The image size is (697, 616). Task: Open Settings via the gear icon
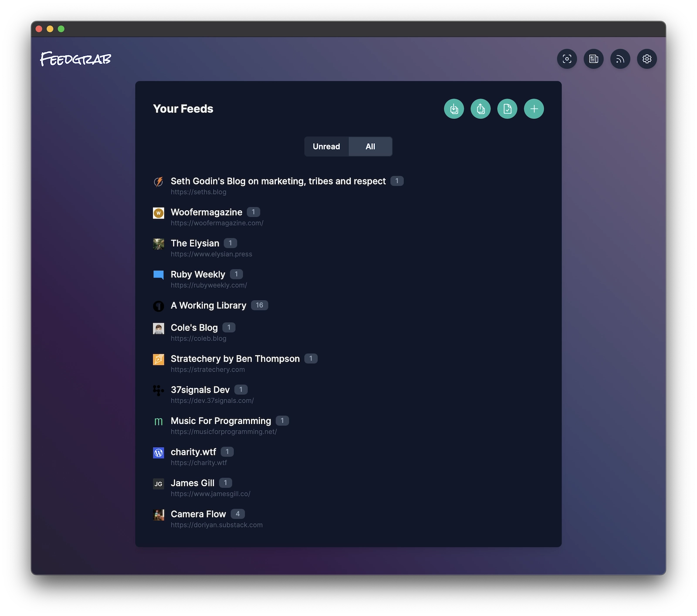click(x=646, y=59)
